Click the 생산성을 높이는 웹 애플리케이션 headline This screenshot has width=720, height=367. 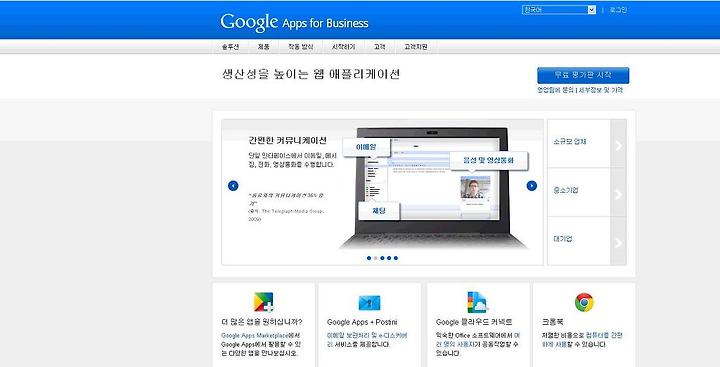coord(311,74)
